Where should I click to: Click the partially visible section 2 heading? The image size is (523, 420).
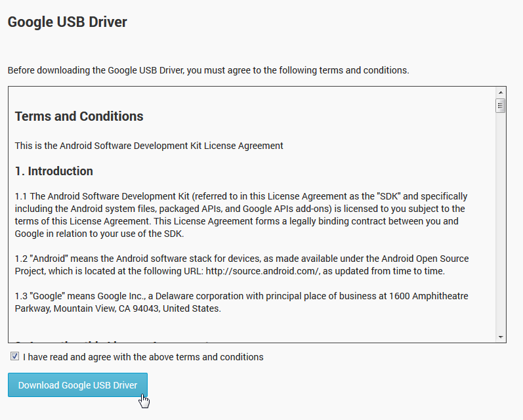click(x=112, y=341)
